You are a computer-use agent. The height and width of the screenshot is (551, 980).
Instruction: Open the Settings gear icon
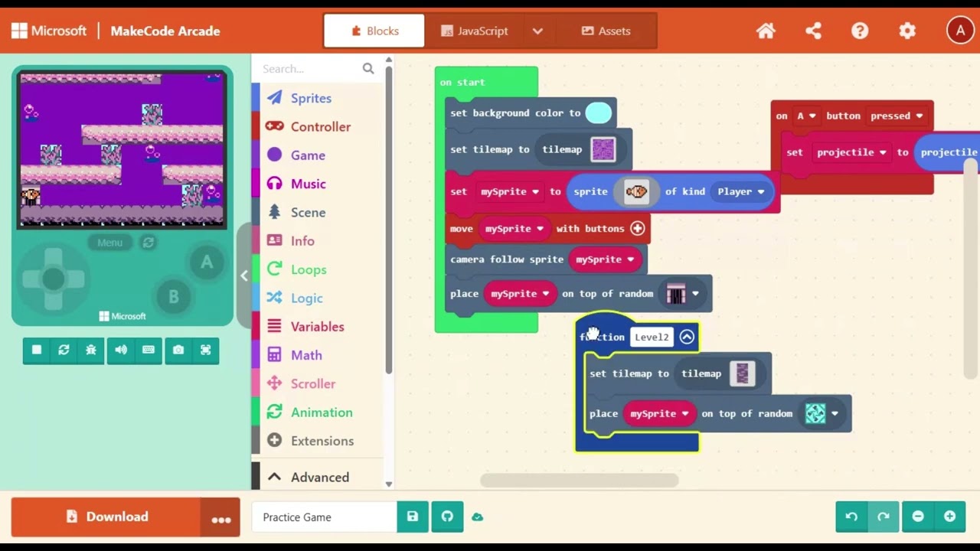click(x=907, y=31)
